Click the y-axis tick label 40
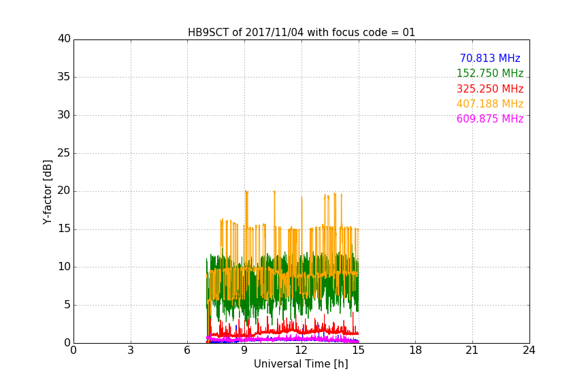Image resolution: width=588 pixels, height=392 pixels. (x=64, y=39)
